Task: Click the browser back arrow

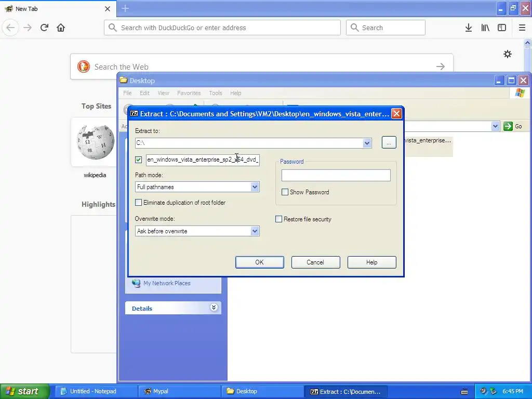Action: (x=10, y=28)
